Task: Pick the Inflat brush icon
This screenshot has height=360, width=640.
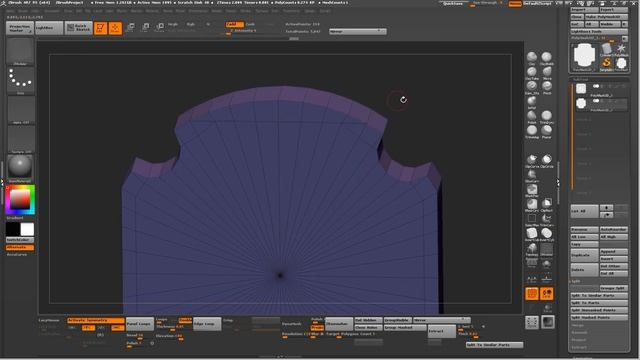Action: (x=531, y=101)
